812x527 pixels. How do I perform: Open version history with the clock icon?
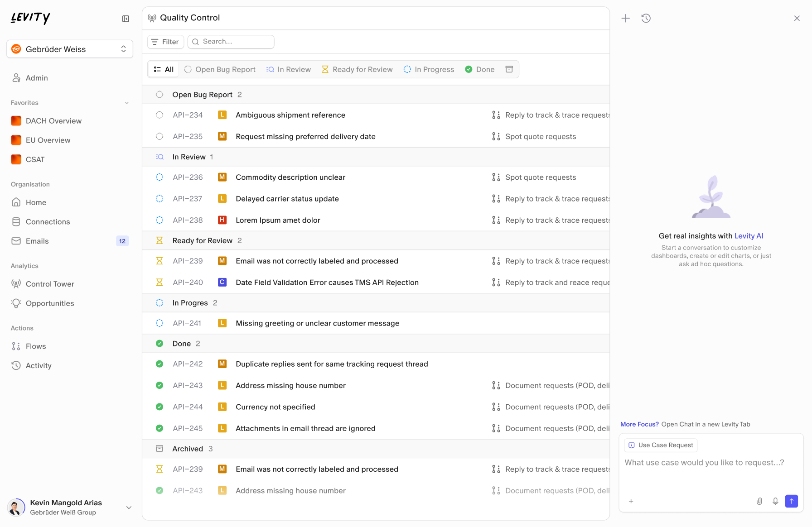[x=646, y=18]
